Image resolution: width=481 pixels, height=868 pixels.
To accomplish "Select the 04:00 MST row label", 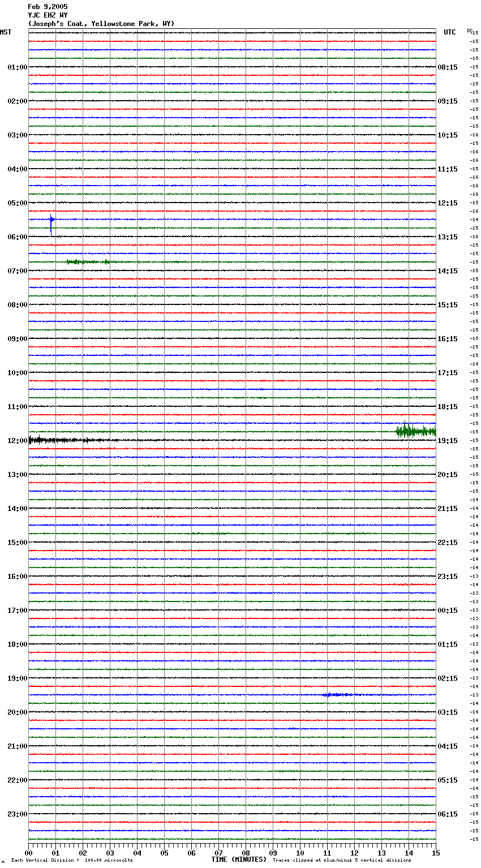I will pos(18,169).
